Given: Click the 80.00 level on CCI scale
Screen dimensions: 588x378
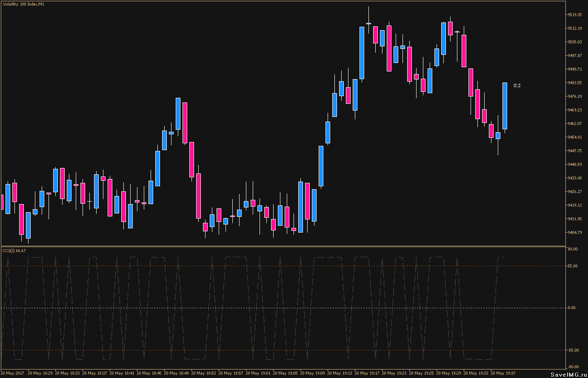Looking at the screenshot, I should point(572,249).
